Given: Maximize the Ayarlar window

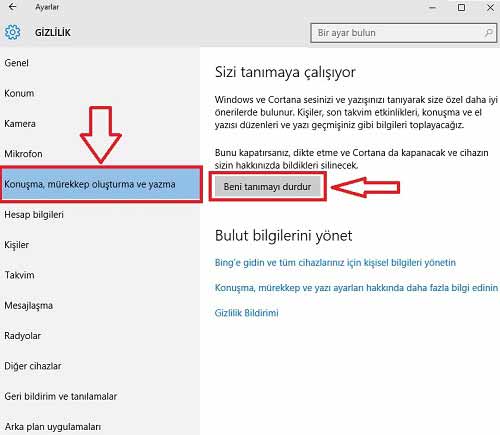Looking at the screenshot, I should click(x=461, y=7).
